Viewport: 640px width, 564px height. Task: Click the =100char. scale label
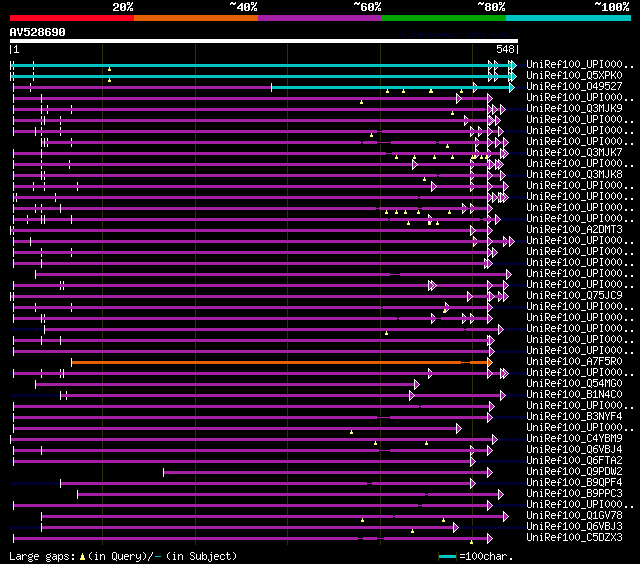(486, 556)
